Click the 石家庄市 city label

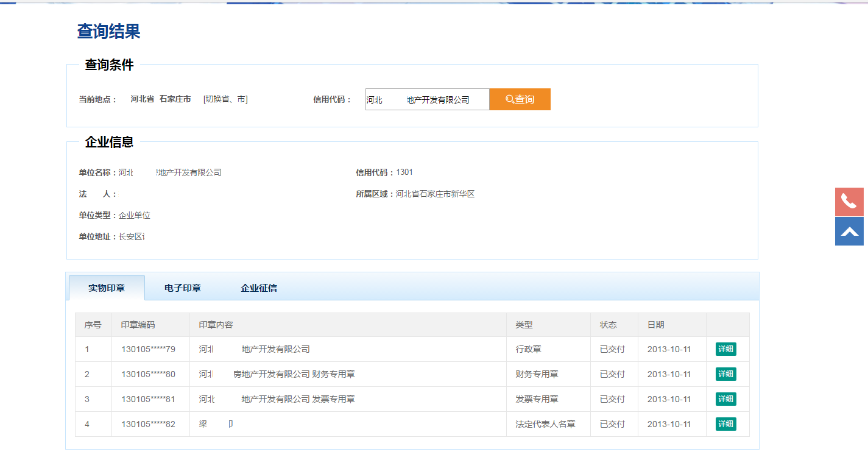pyautogui.click(x=175, y=99)
